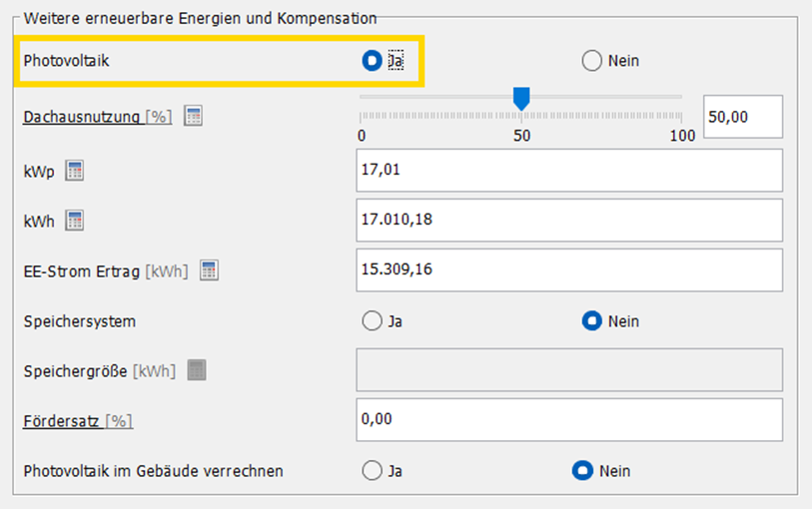This screenshot has height=509, width=812.
Task: Open calculator for EE-Strom Ertrag
Action: (x=209, y=269)
